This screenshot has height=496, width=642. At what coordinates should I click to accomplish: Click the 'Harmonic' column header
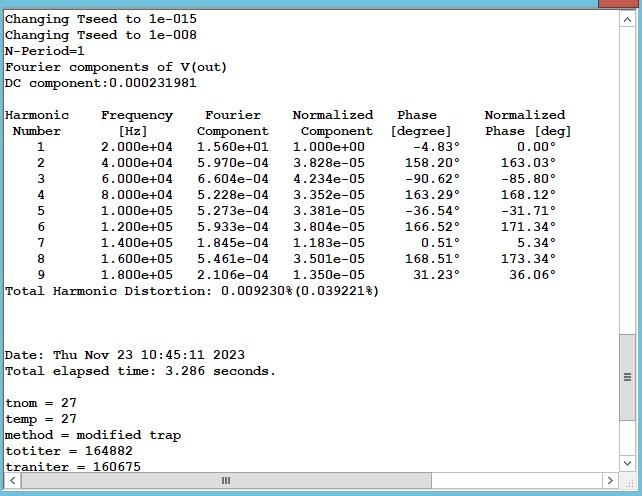coord(37,115)
